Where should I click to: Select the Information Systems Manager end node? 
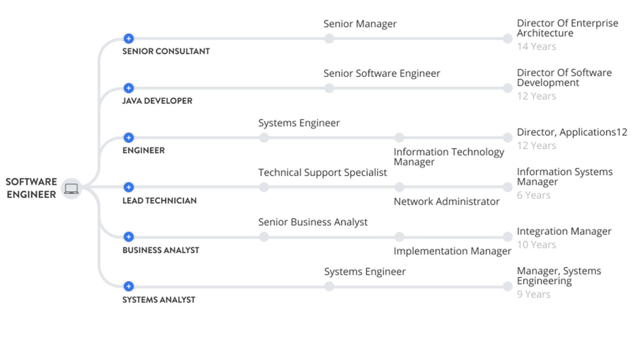508,187
